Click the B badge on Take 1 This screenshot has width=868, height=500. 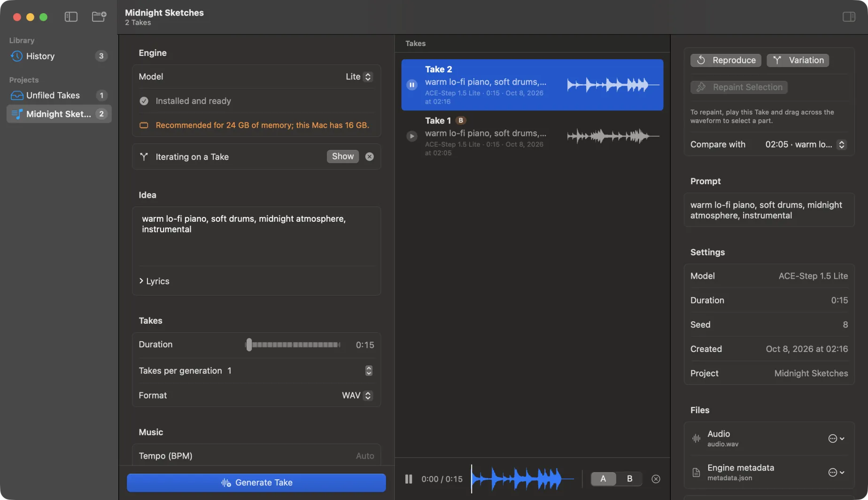point(461,120)
